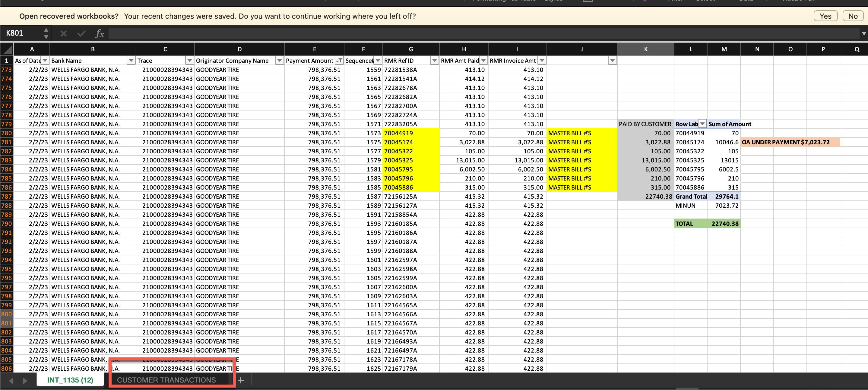This screenshot has width=868, height=390.
Task: Open the Bank Name filter dropdown
Action: point(131,60)
